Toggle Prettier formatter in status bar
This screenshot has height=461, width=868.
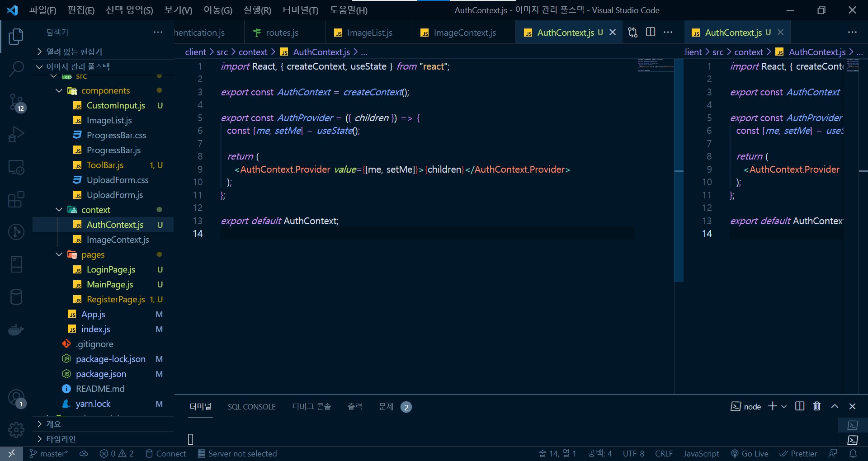click(x=798, y=454)
